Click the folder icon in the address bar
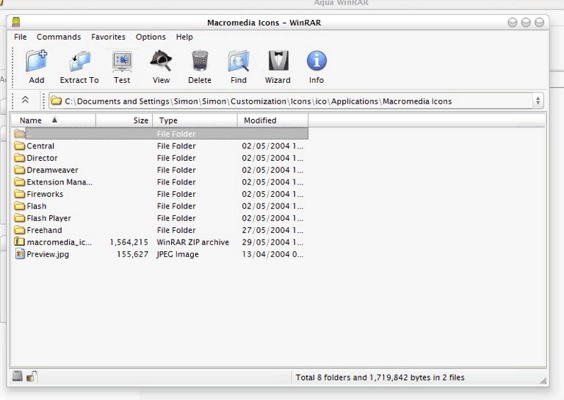This screenshot has height=400, width=564. (56, 101)
